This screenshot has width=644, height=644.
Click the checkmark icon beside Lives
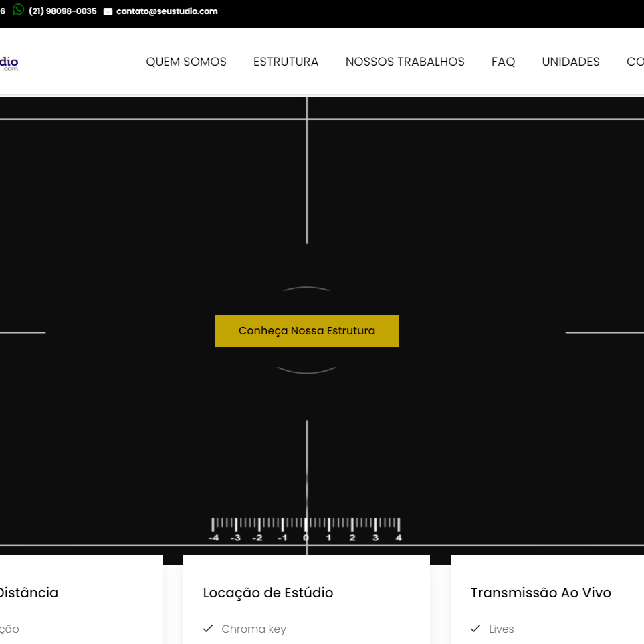[475, 629]
